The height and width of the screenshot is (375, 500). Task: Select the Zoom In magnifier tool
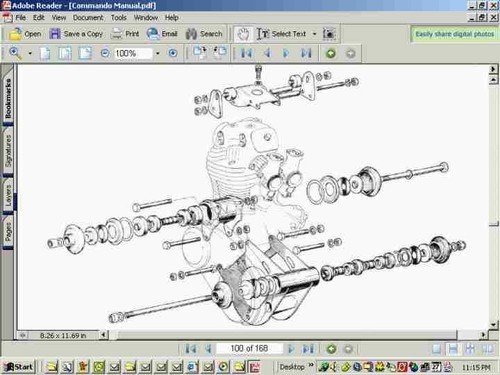click(15, 53)
